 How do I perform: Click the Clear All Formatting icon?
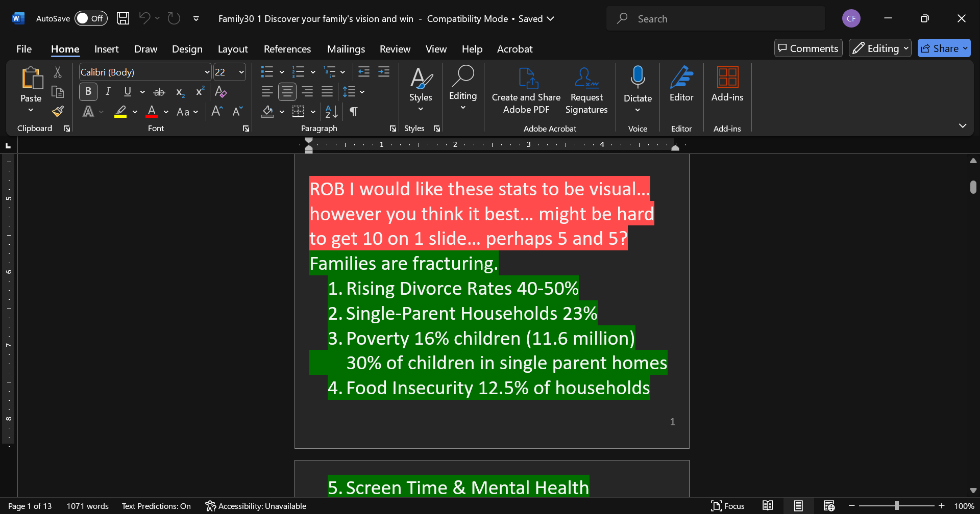(x=220, y=92)
